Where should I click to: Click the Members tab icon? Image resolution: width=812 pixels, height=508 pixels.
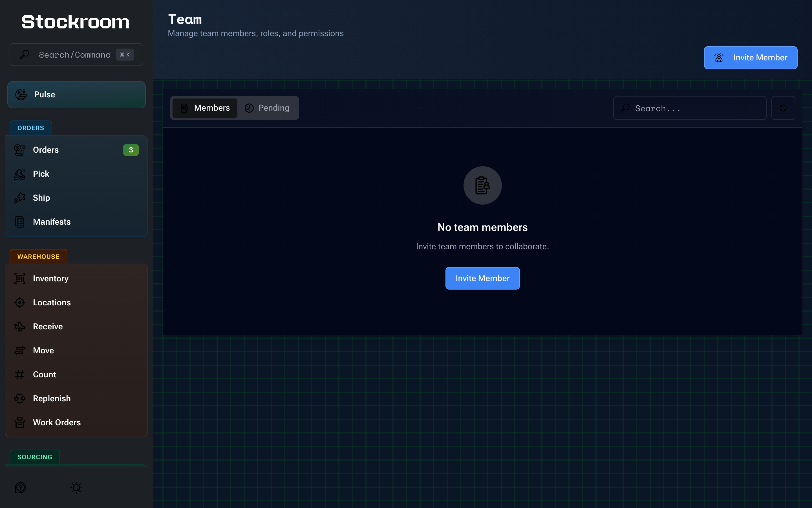185,108
